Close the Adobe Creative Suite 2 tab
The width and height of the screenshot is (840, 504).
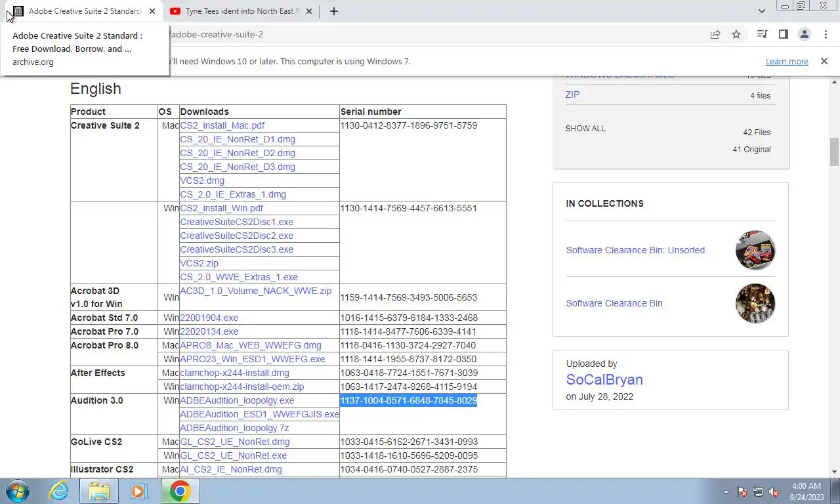click(152, 11)
